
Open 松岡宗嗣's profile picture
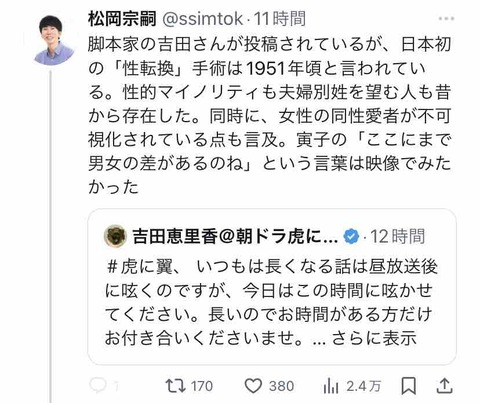coord(53,40)
